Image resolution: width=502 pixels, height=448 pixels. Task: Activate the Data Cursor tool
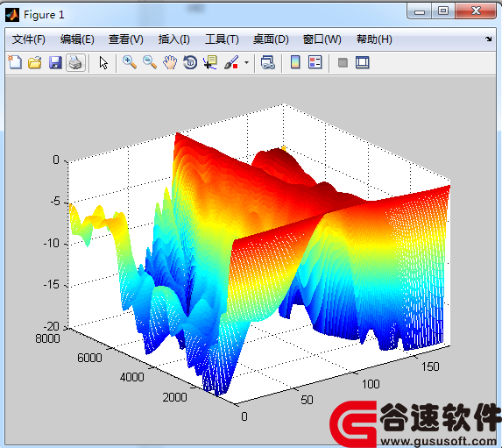(x=210, y=62)
